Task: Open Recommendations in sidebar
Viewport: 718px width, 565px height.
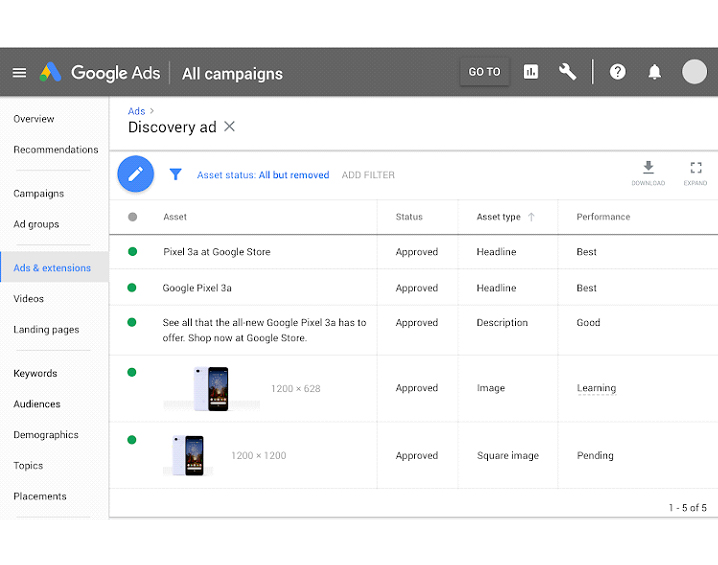Action: coord(56,150)
